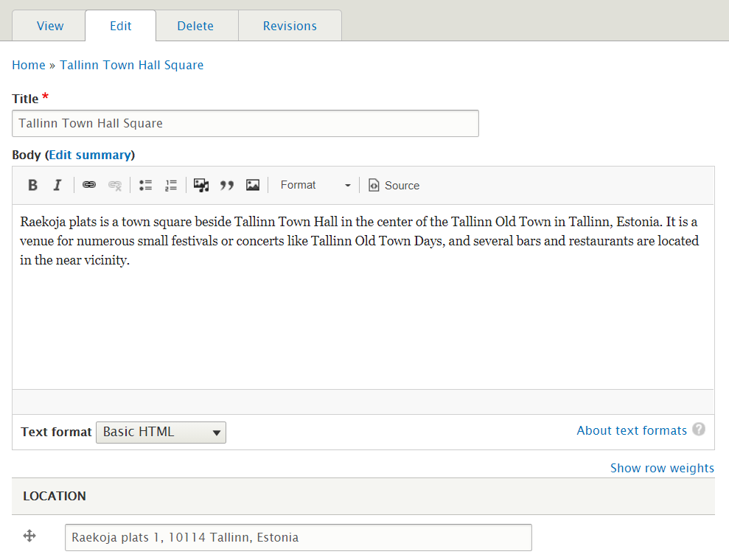The width and height of the screenshot is (729, 560).
Task: Click the unlink icon in the toolbar
Action: point(115,185)
